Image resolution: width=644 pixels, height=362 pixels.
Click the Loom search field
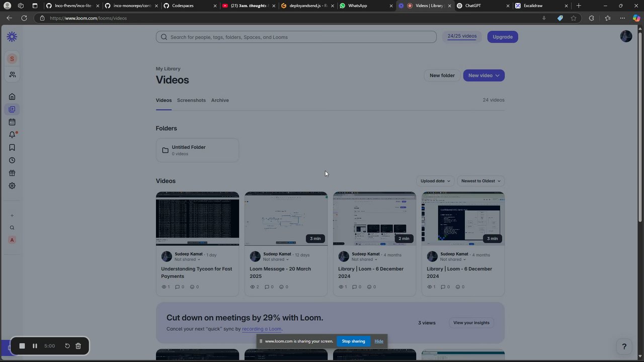point(296,37)
